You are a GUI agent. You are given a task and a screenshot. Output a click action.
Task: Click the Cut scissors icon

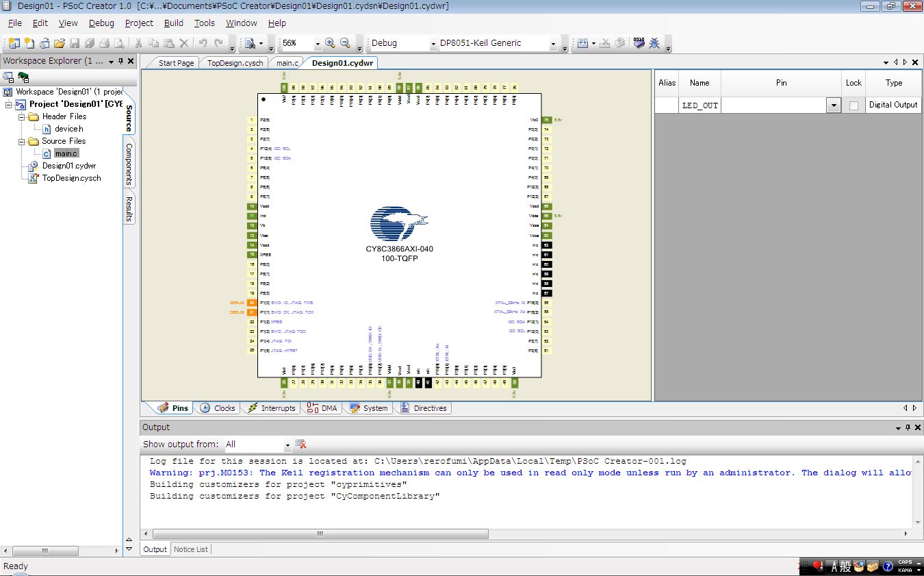click(138, 43)
